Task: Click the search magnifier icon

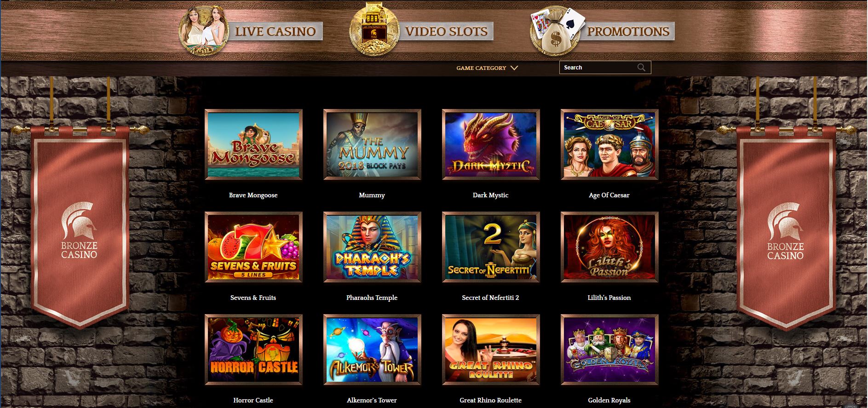Action: pos(641,68)
